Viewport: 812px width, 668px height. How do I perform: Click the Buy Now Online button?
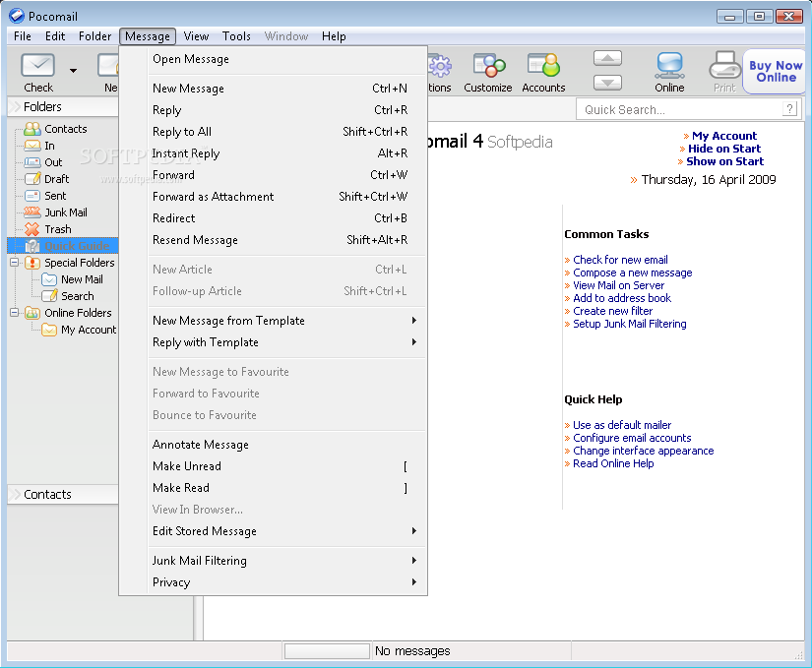coord(776,72)
